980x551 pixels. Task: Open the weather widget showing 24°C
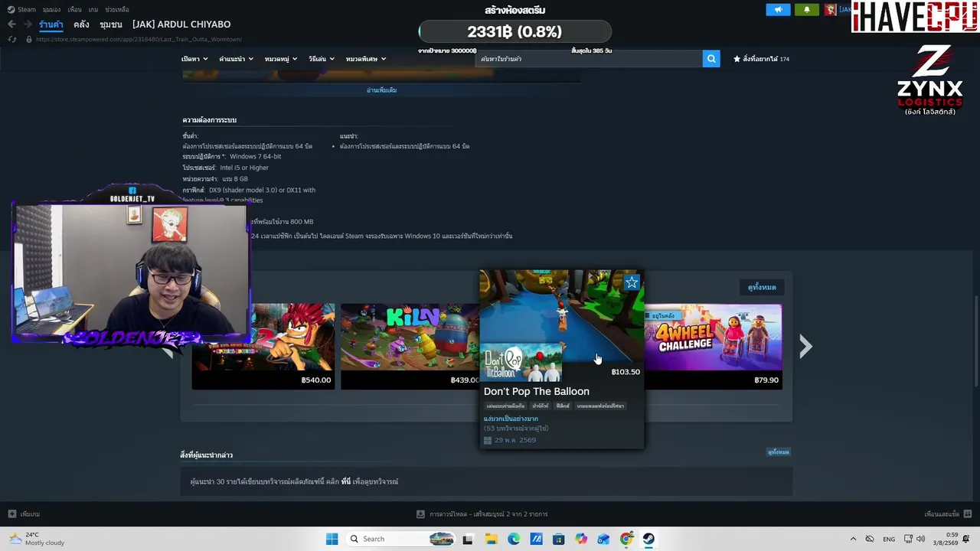[x=37, y=539]
